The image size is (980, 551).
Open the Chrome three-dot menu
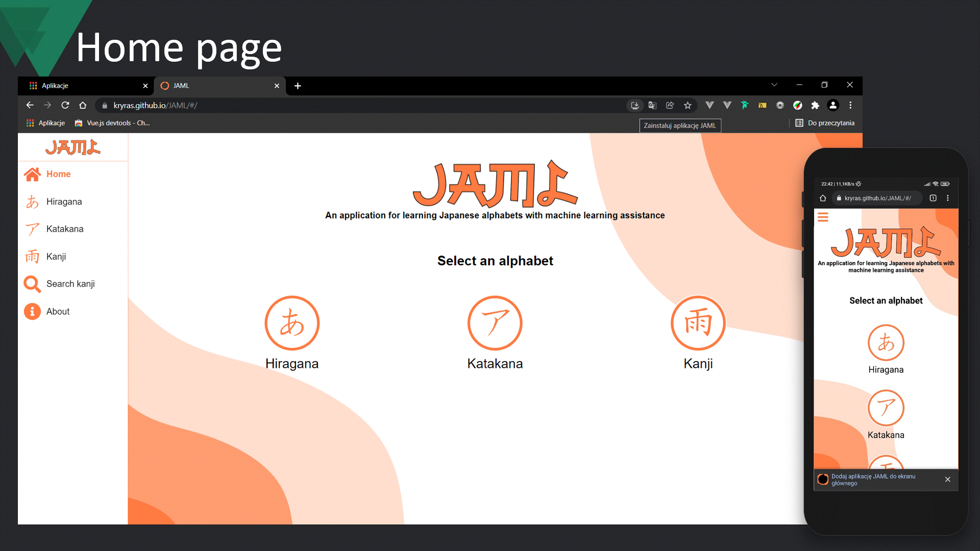[x=850, y=106]
